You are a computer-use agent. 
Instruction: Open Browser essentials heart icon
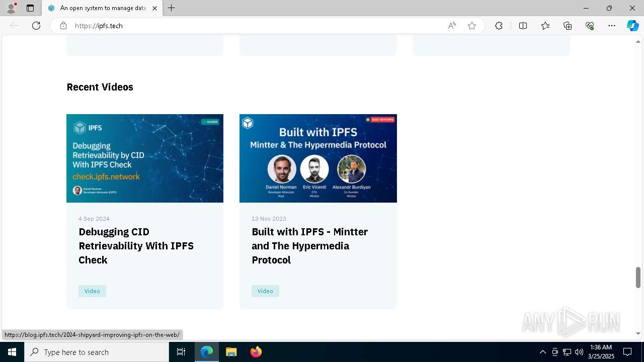[590, 26]
